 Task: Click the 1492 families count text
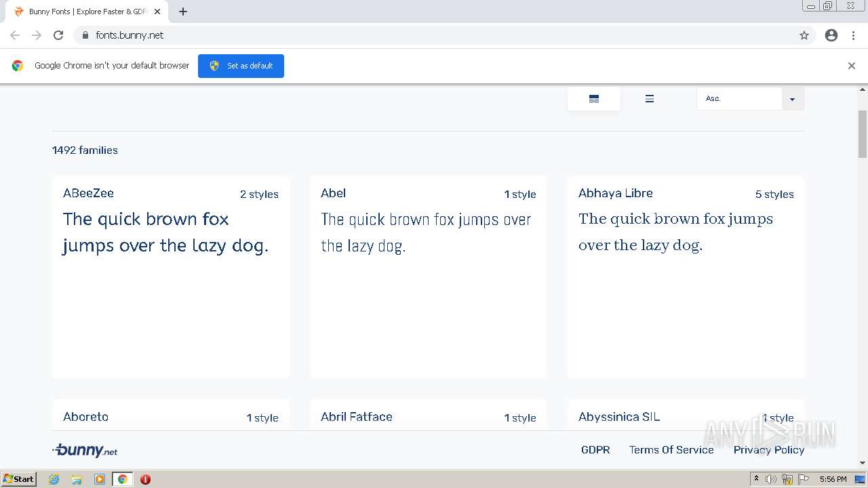[x=85, y=150]
